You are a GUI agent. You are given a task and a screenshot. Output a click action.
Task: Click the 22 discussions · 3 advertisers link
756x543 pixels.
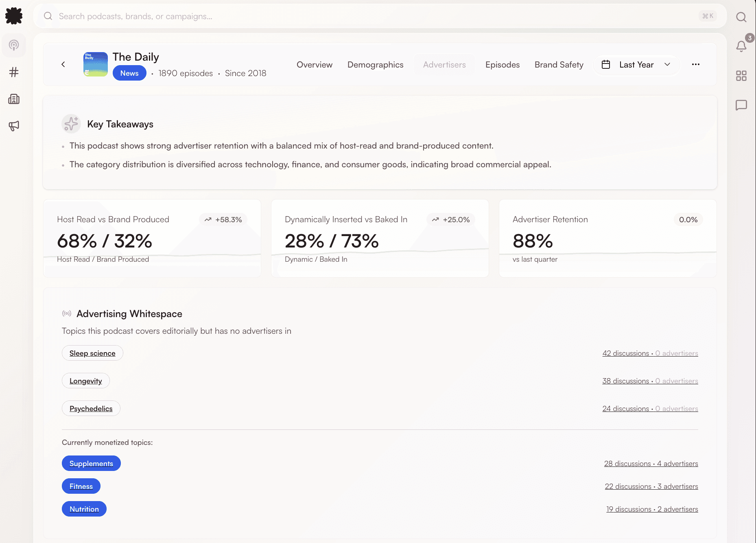[651, 486]
